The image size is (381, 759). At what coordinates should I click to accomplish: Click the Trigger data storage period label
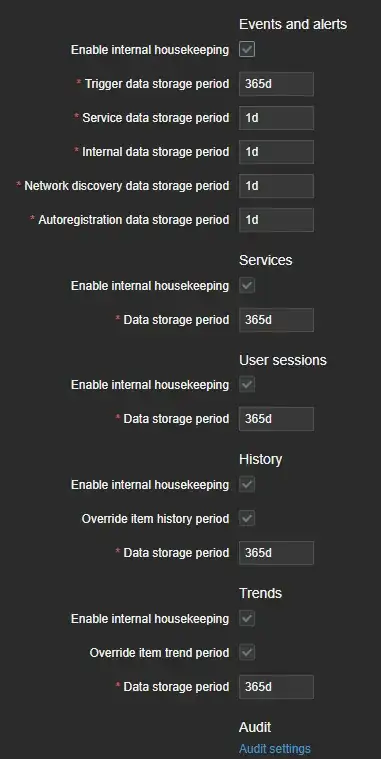click(x=157, y=84)
